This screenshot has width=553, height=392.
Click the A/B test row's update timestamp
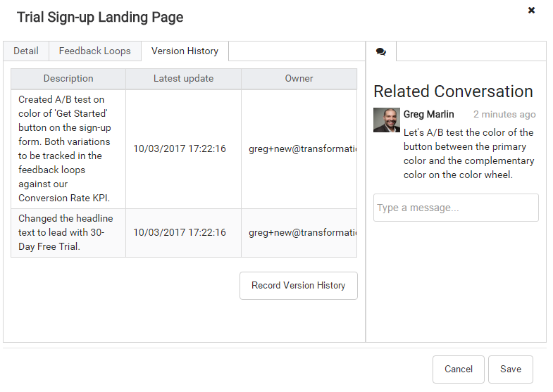click(x=180, y=149)
